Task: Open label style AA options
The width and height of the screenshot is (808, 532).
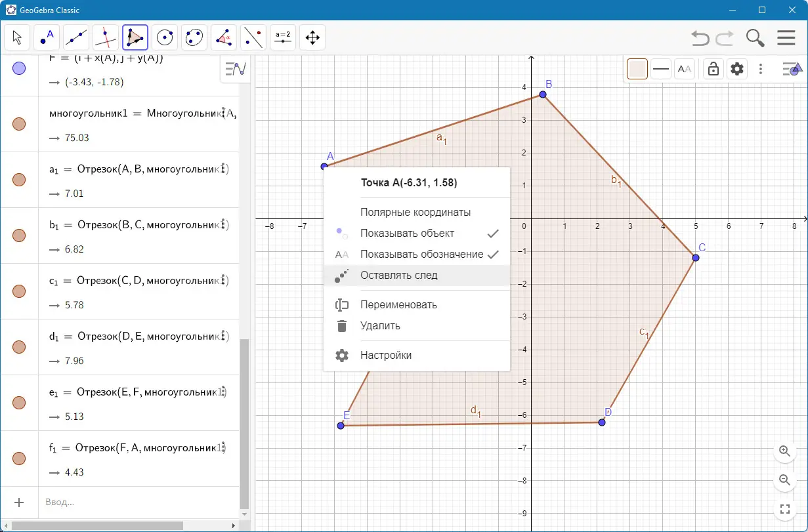Action: click(x=685, y=69)
